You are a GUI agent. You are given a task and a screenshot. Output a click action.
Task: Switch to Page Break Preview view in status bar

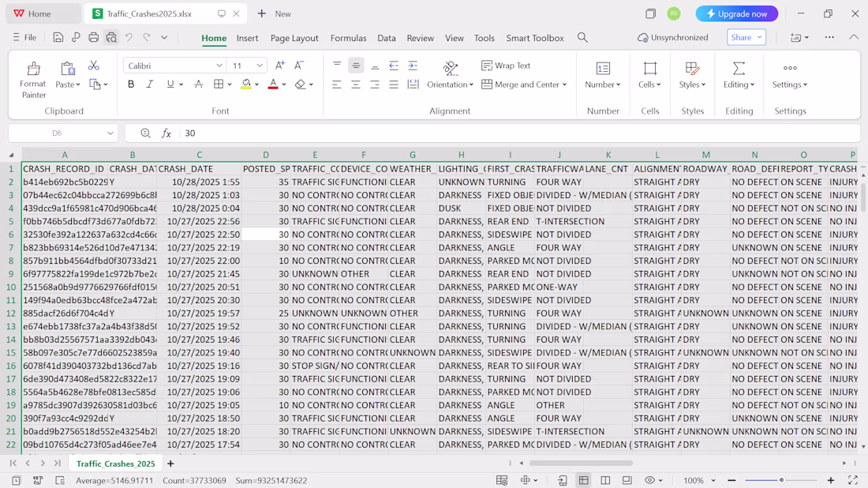click(605, 480)
